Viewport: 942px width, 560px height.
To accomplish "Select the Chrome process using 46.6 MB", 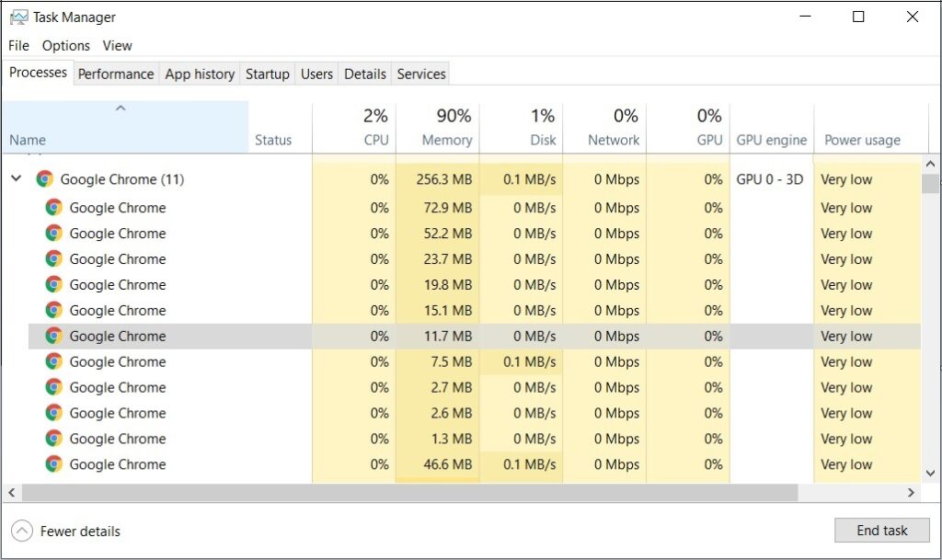I will pyautogui.click(x=117, y=464).
